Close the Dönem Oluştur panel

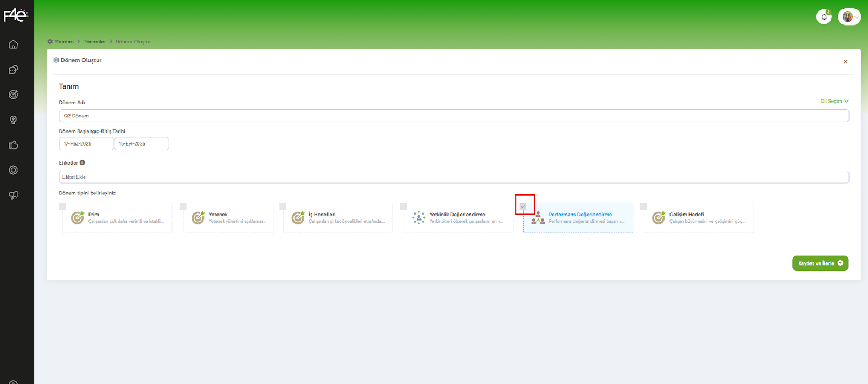[x=845, y=62]
